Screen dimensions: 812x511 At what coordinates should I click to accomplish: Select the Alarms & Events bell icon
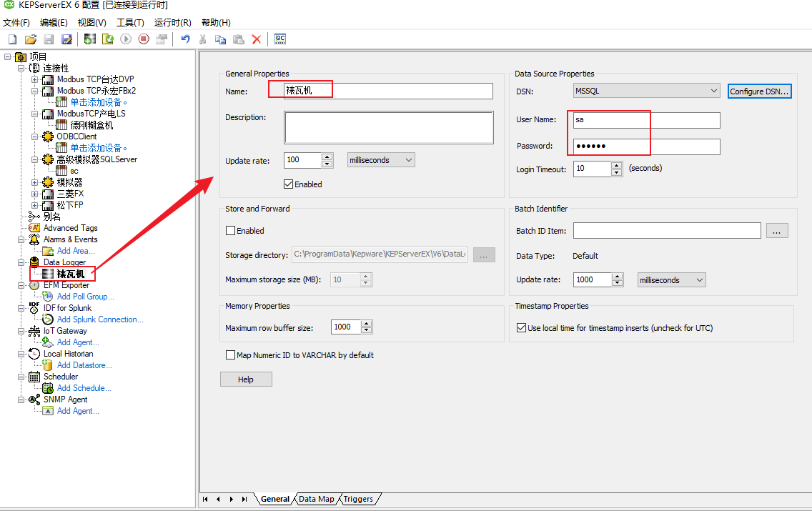(x=34, y=239)
